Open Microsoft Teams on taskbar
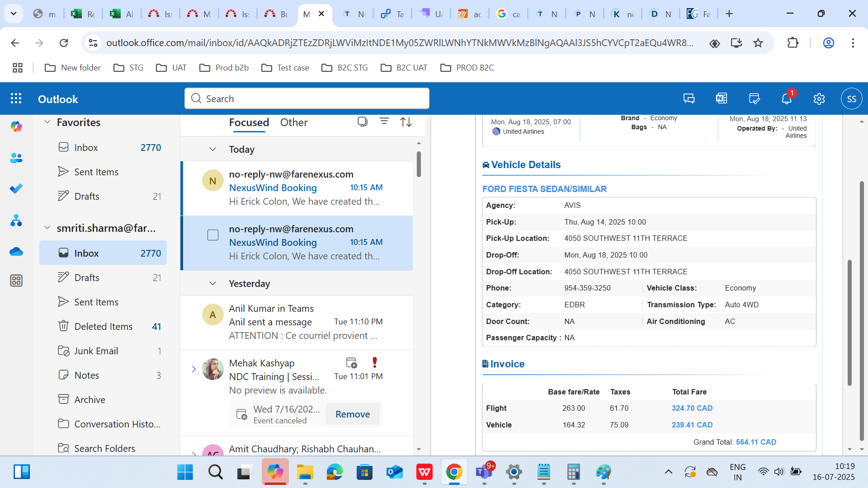The image size is (868, 488). pos(484,472)
